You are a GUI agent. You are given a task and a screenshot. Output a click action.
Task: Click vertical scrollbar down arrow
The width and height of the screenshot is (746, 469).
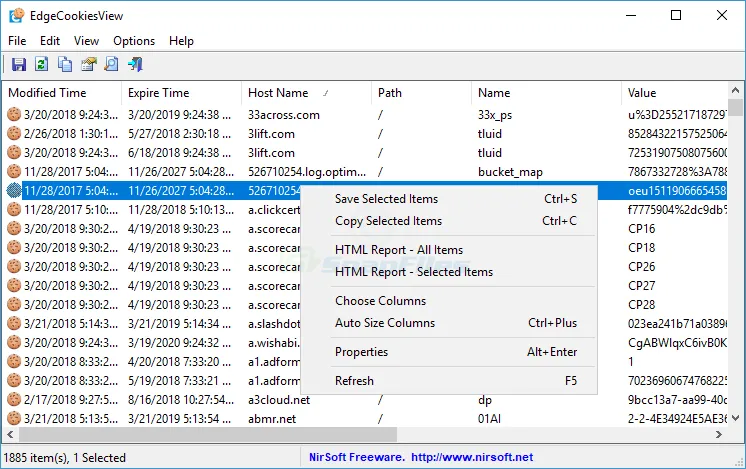735,418
